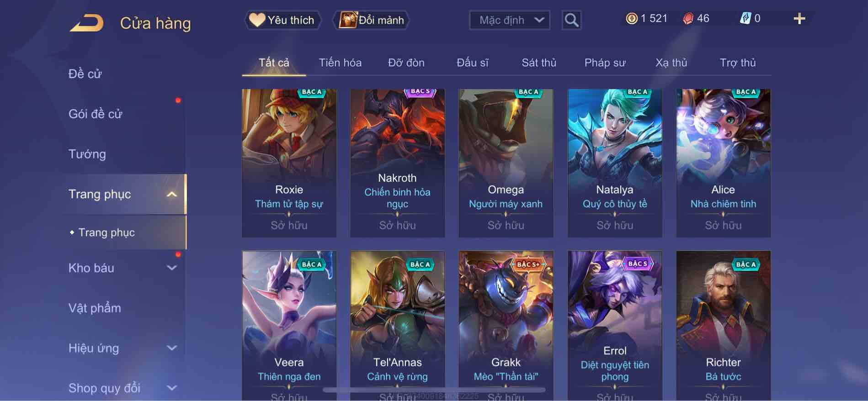Image resolution: width=868 pixels, height=401 pixels.
Task: Open the Mặc định sort dropdown
Action: click(510, 20)
